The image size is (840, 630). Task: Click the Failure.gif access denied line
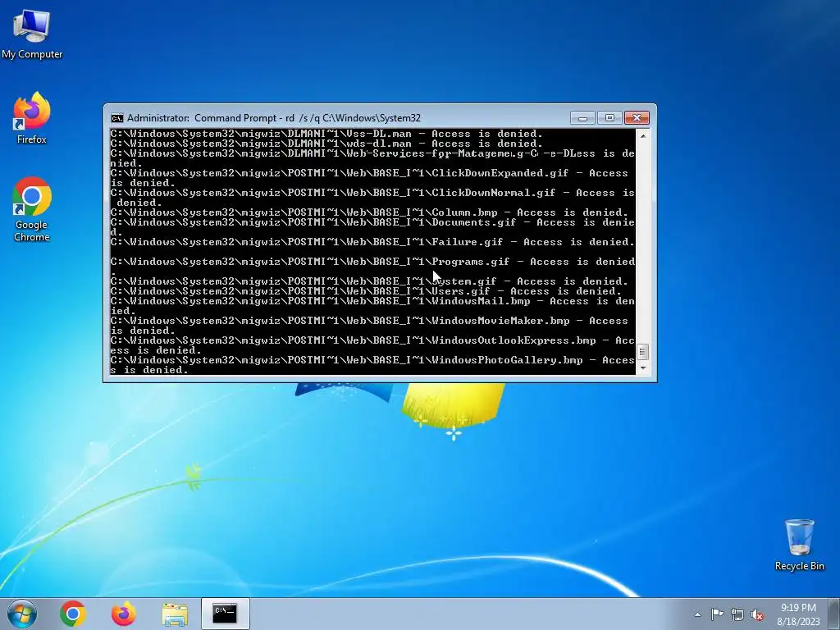[372, 242]
